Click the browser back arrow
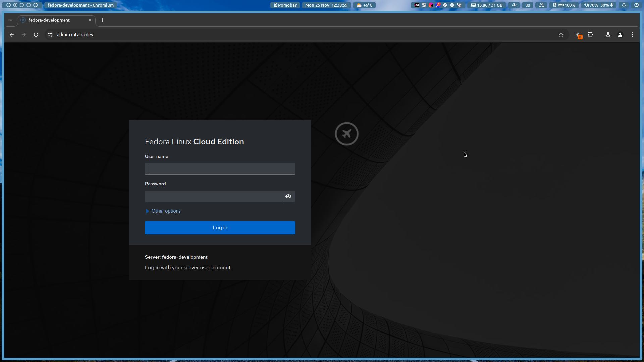Image resolution: width=644 pixels, height=362 pixels. click(12, 35)
